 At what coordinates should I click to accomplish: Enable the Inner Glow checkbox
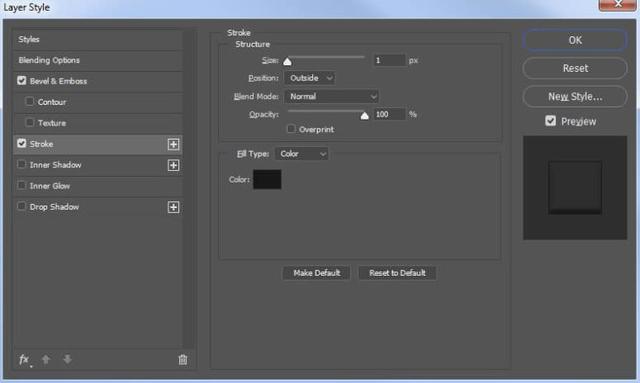point(21,185)
